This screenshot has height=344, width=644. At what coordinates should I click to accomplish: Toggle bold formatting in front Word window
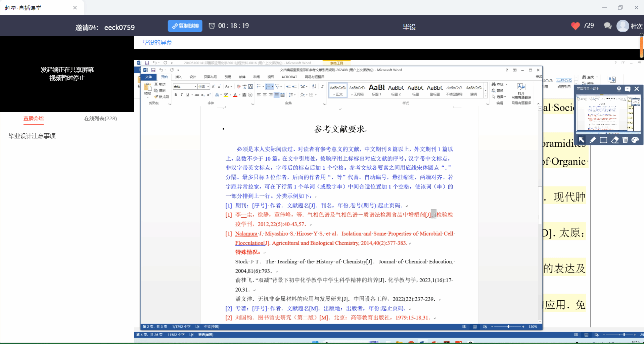pyautogui.click(x=176, y=95)
